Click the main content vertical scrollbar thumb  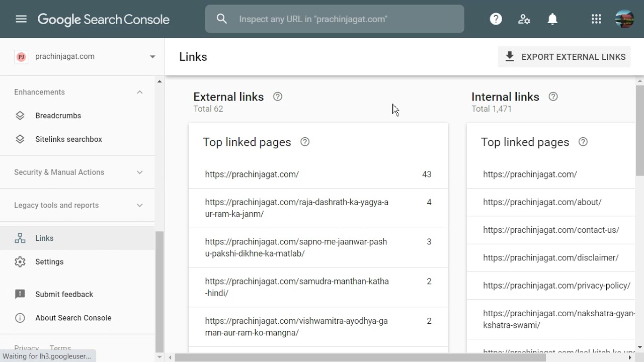[640, 131]
